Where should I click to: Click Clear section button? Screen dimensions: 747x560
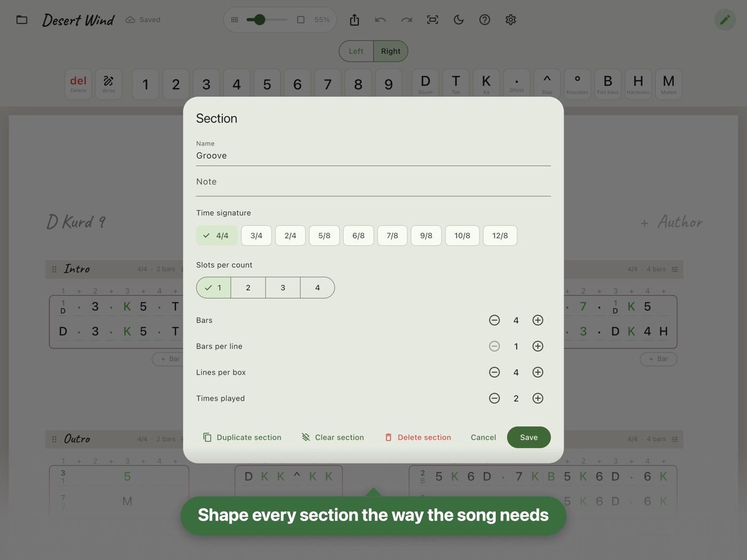(x=333, y=438)
